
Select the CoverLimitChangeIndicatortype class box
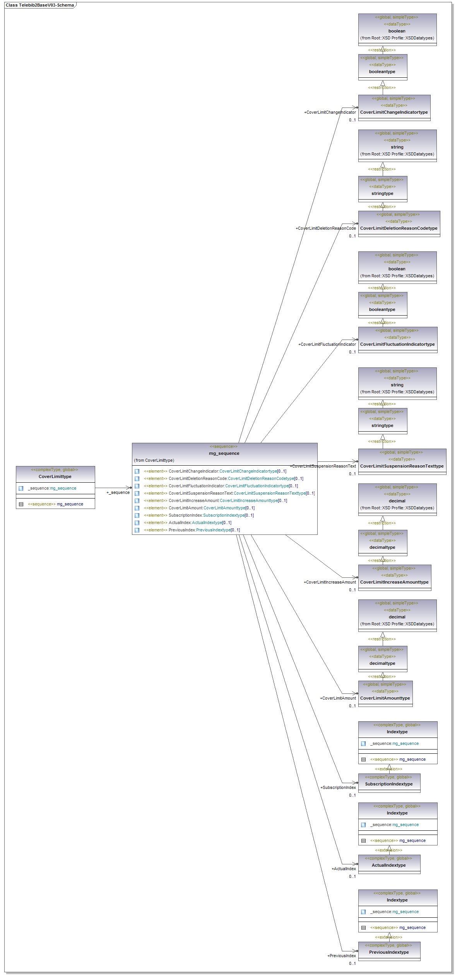tap(394, 112)
